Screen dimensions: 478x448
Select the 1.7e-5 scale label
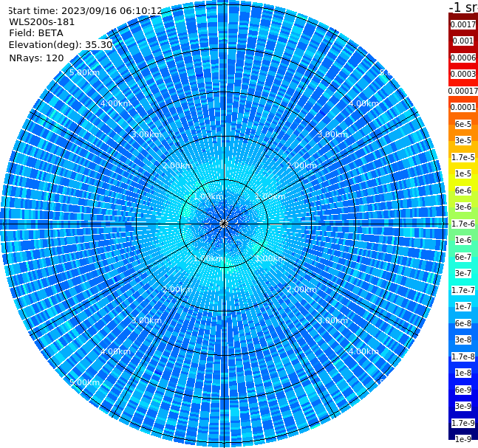point(463,157)
